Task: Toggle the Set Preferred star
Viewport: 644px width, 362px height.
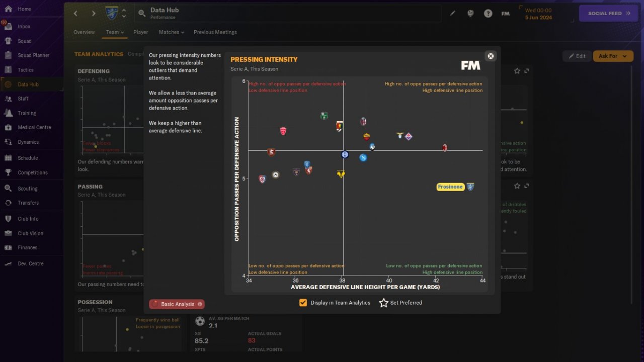Action: 383,303
